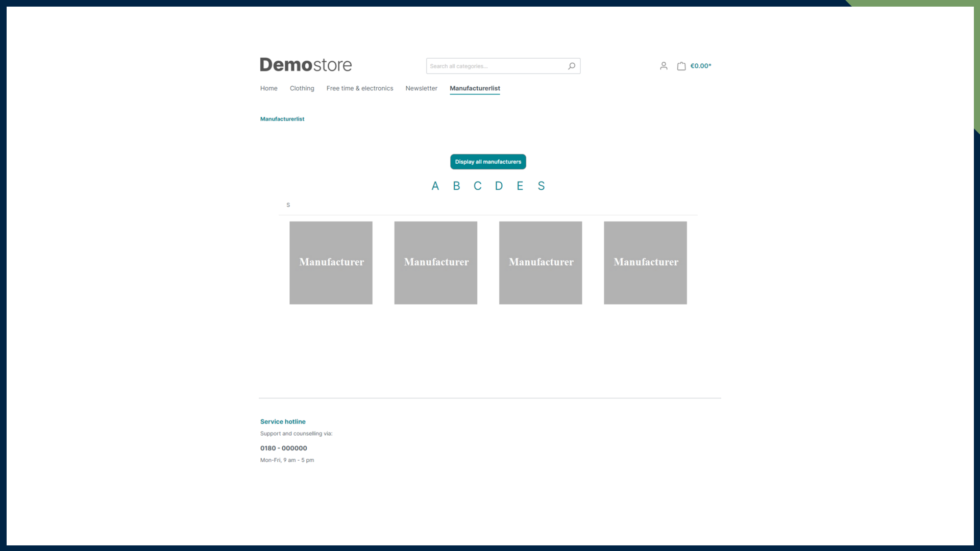Image resolution: width=980 pixels, height=551 pixels.
Task: Filter manufacturers by letter B
Action: (x=456, y=186)
